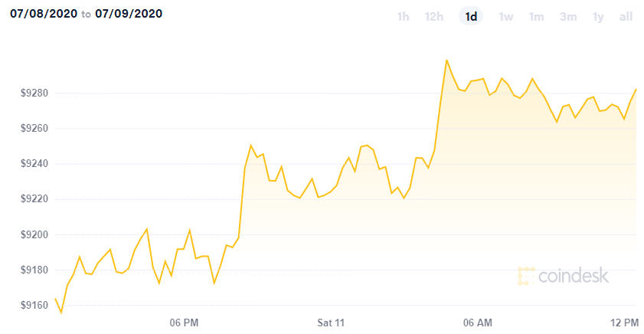Viewport: 644px width, 334px height.
Task: Choose the 1y time range
Action: tap(598, 16)
